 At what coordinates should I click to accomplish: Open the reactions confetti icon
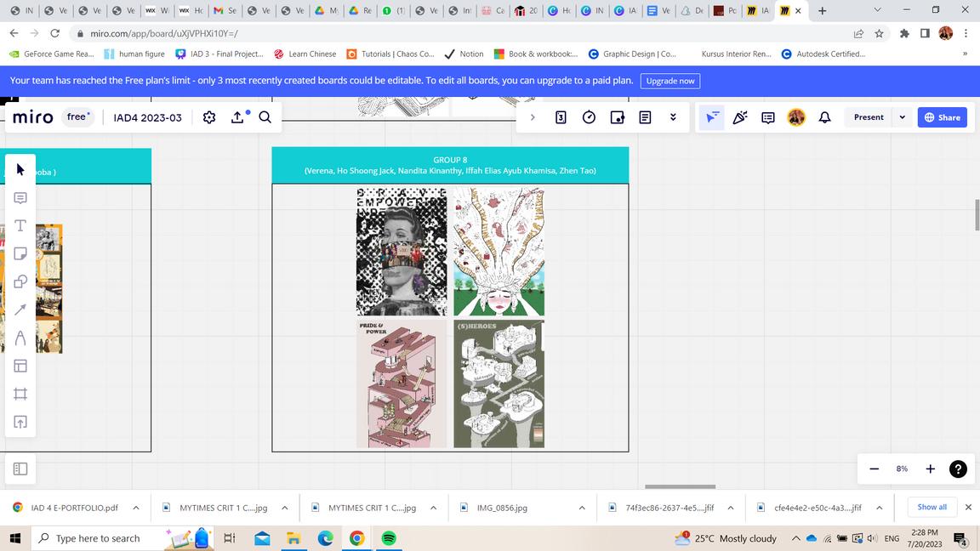pyautogui.click(x=740, y=117)
